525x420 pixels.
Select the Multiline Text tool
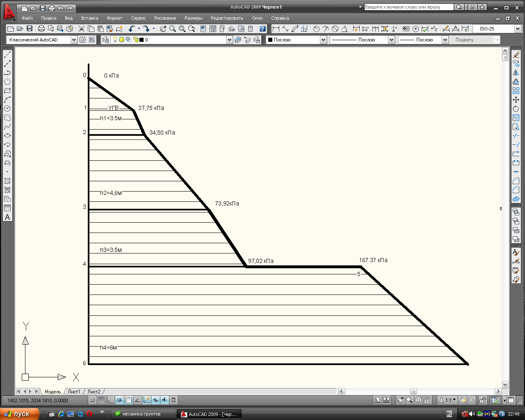coord(7,217)
